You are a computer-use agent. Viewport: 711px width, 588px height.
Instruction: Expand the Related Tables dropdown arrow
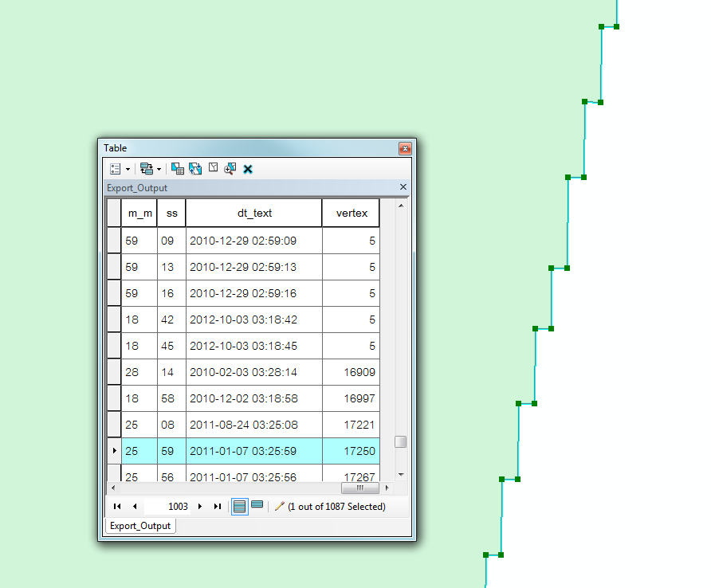click(159, 170)
